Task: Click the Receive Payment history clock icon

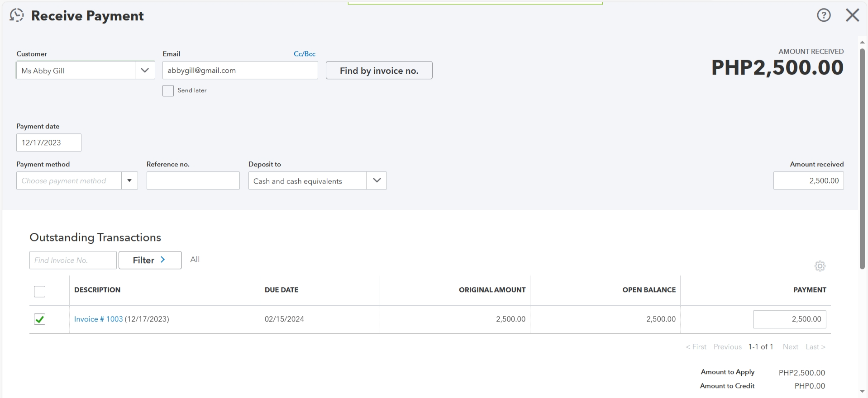Action: click(17, 15)
